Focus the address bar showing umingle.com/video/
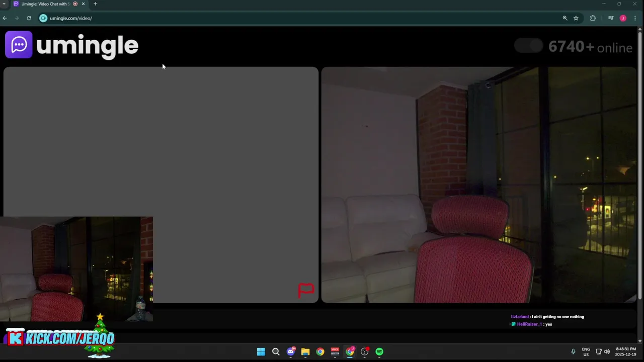The image size is (644, 362). coord(302,18)
